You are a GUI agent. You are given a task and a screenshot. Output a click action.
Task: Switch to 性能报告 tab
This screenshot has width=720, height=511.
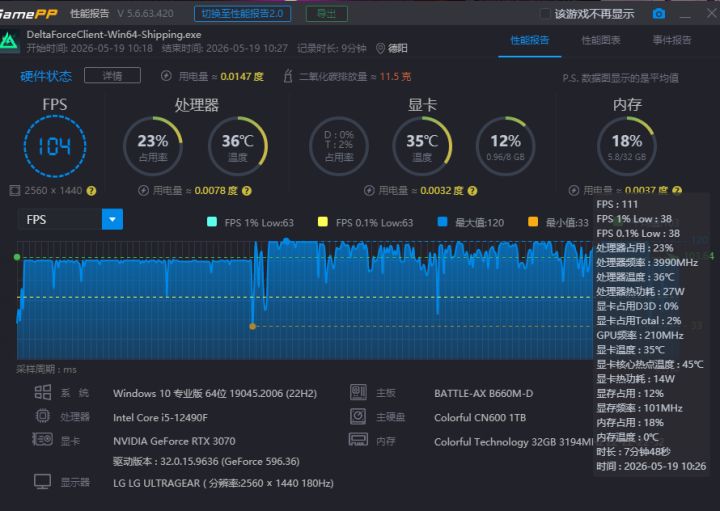point(529,40)
